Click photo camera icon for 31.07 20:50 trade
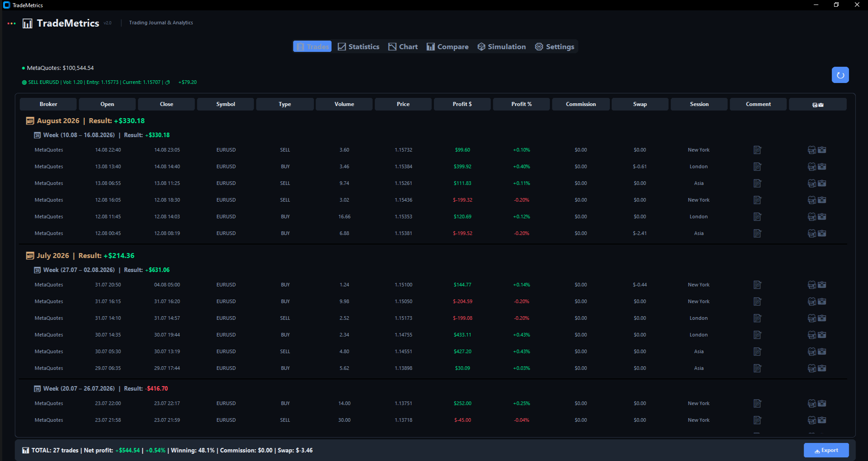 click(x=822, y=285)
